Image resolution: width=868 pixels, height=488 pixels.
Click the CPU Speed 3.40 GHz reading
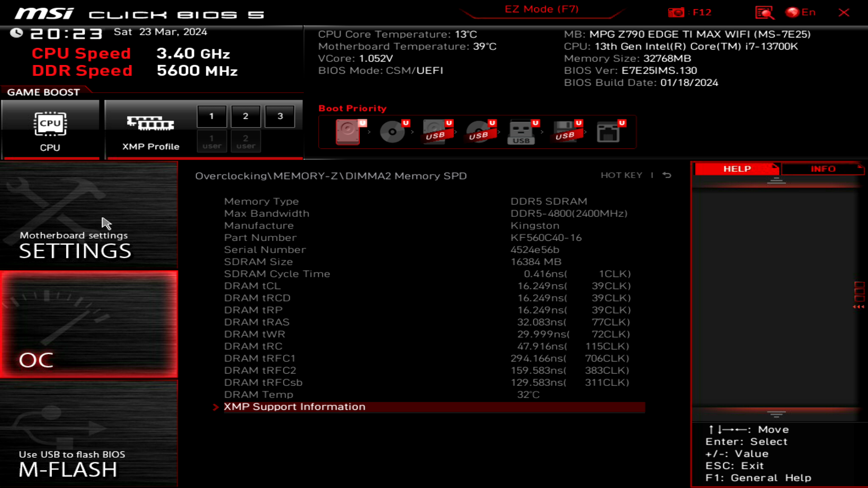point(131,53)
